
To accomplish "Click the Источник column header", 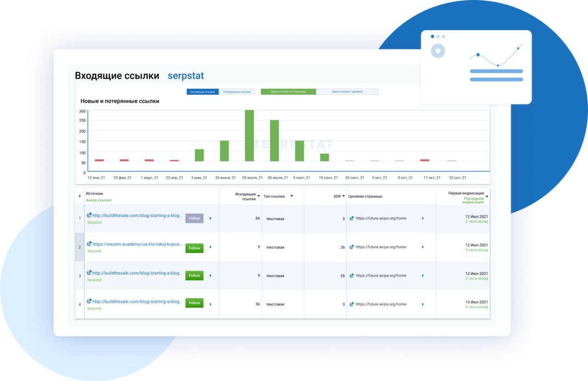I will (95, 194).
